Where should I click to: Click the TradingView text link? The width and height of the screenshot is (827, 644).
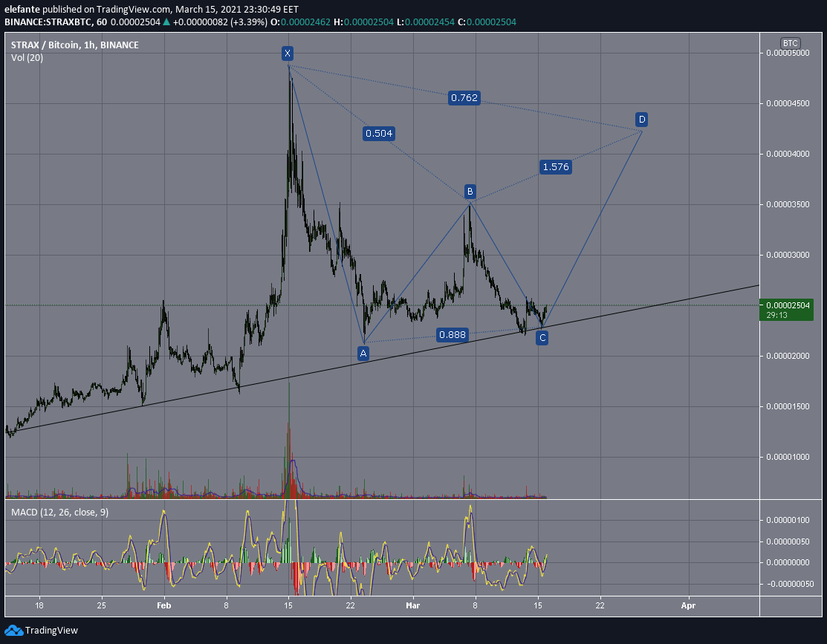[51, 631]
